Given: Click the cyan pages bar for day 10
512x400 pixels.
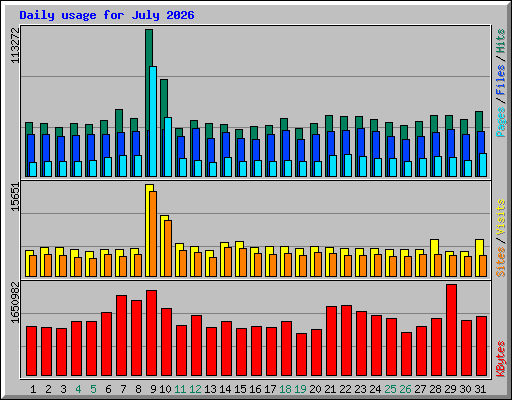Looking at the screenshot, I should (x=168, y=147).
